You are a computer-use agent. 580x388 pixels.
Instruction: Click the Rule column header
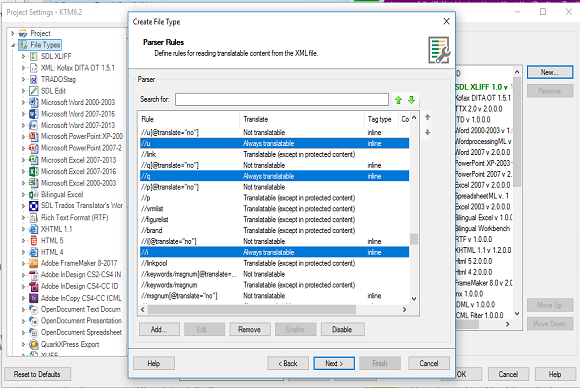tap(189, 119)
